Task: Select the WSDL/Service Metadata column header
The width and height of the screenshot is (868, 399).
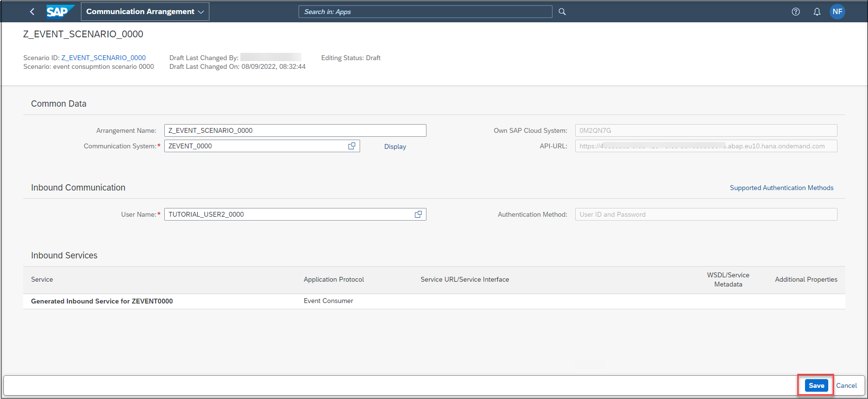Action: click(728, 280)
